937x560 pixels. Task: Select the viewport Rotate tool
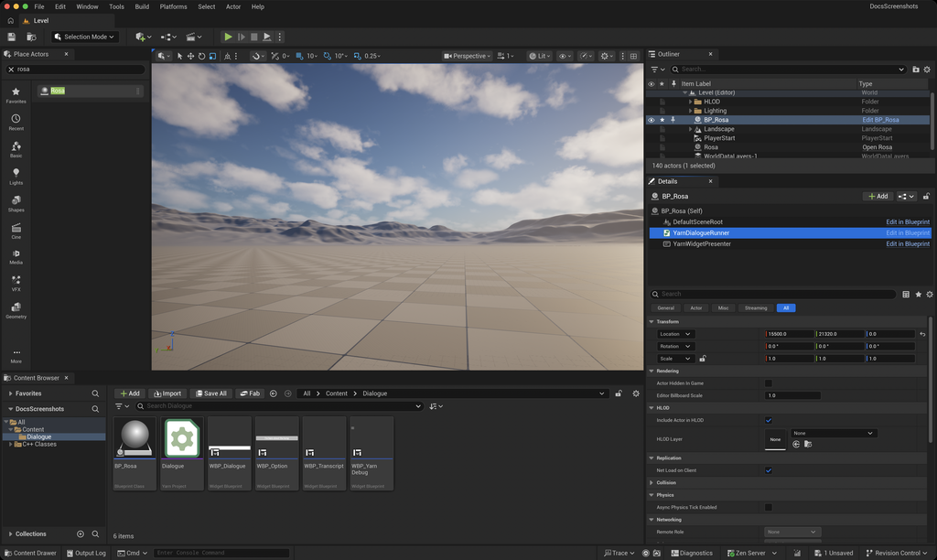[202, 56]
